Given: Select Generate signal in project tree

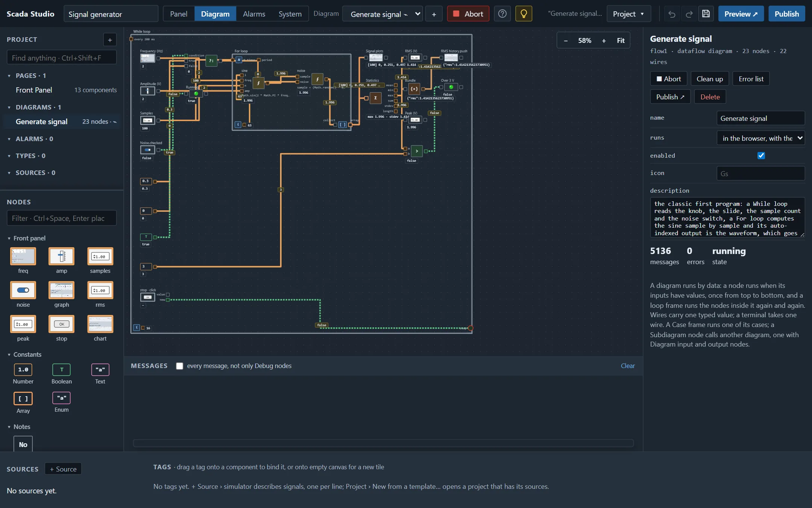Looking at the screenshot, I should point(62,122).
